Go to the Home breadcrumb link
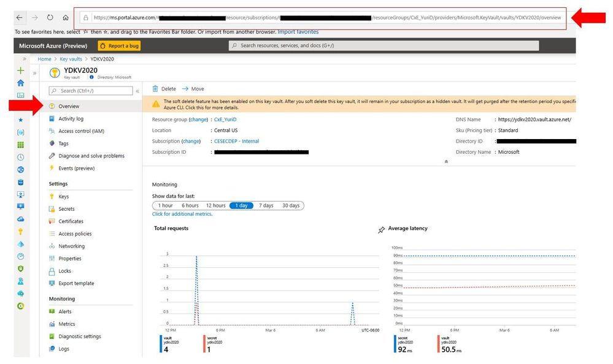Image resolution: width=613 pixels, height=364 pixels. pos(44,59)
